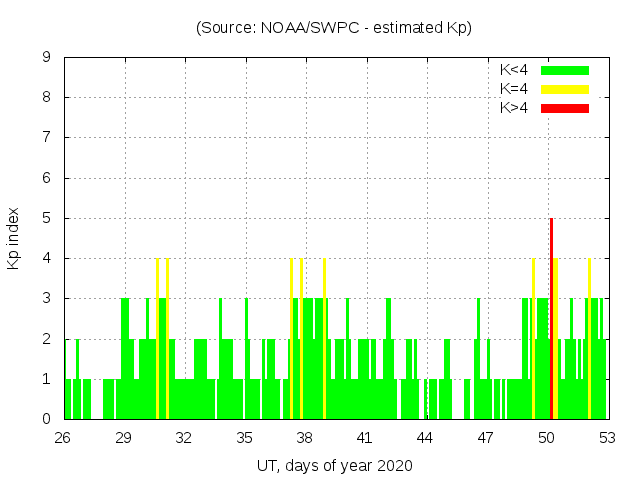The height and width of the screenshot is (480, 640).
Task: Click the red K>4 legend swatch
Action: coord(565,107)
